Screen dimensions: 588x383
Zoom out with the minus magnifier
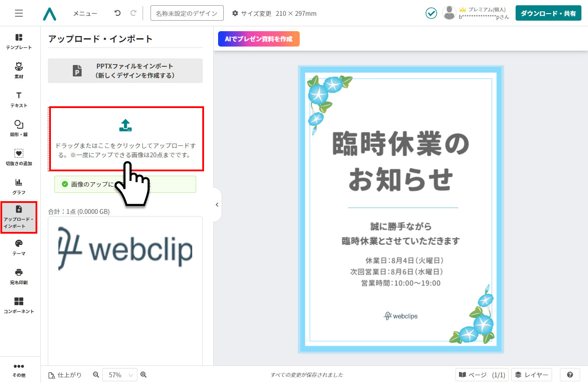pyautogui.click(x=96, y=375)
